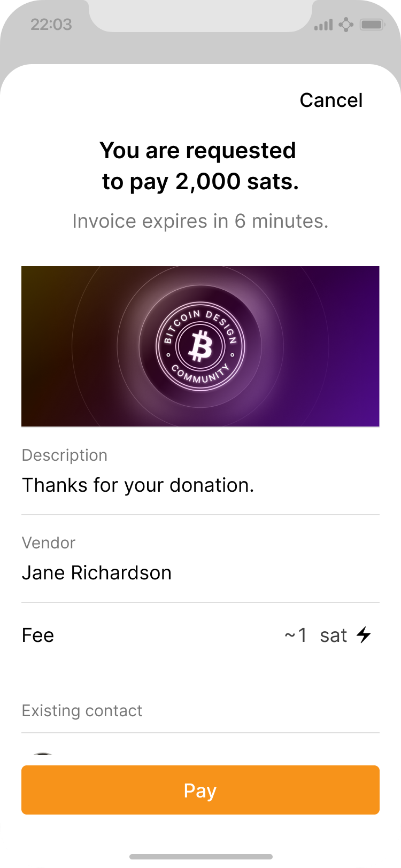Tap the 22:03 status bar clock
The height and width of the screenshot is (868, 401).
click(51, 25)
